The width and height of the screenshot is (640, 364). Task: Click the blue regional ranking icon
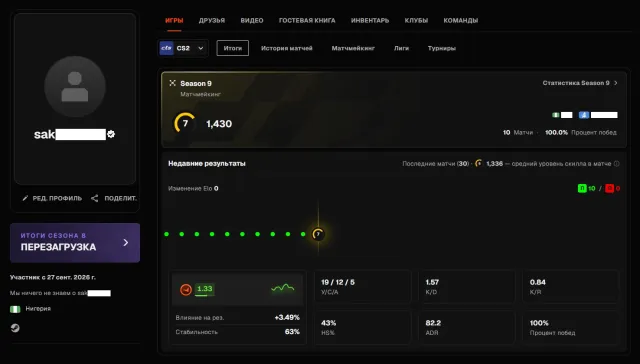[584, 115]
